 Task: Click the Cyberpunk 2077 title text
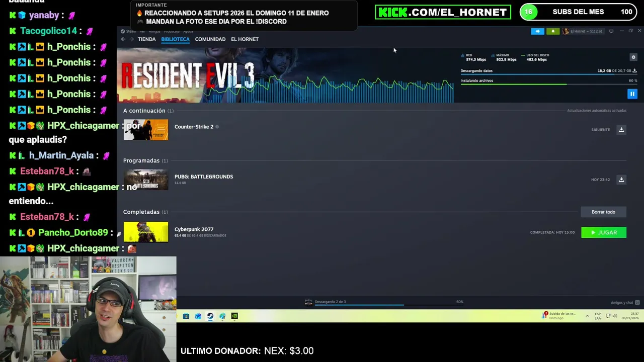coord(194,229)
